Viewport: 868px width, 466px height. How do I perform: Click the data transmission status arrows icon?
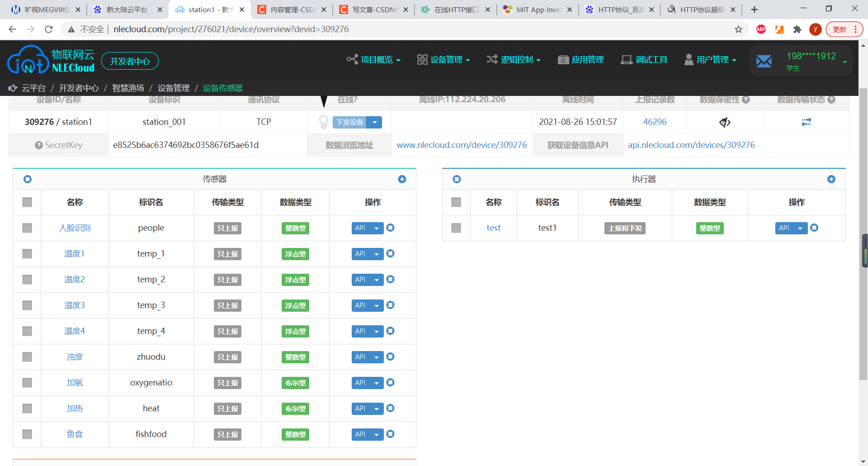[807, 122]
